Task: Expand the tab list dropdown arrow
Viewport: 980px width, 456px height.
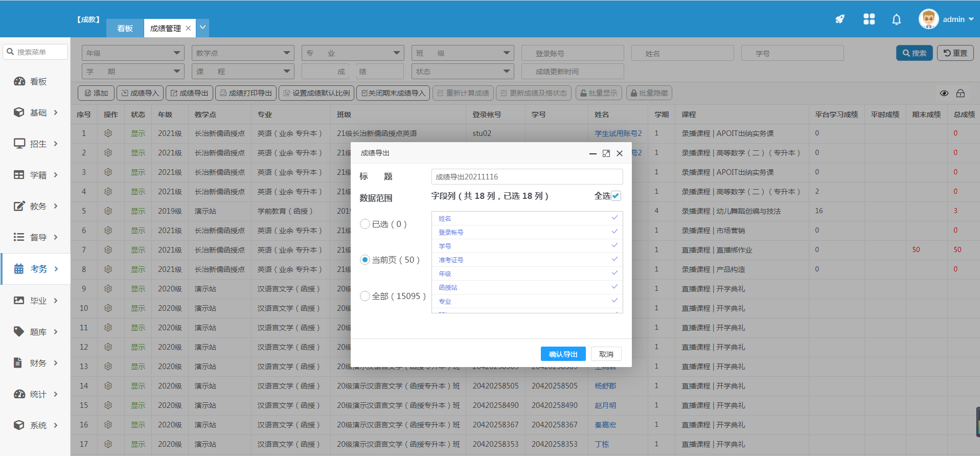Action: pos(202,28)
